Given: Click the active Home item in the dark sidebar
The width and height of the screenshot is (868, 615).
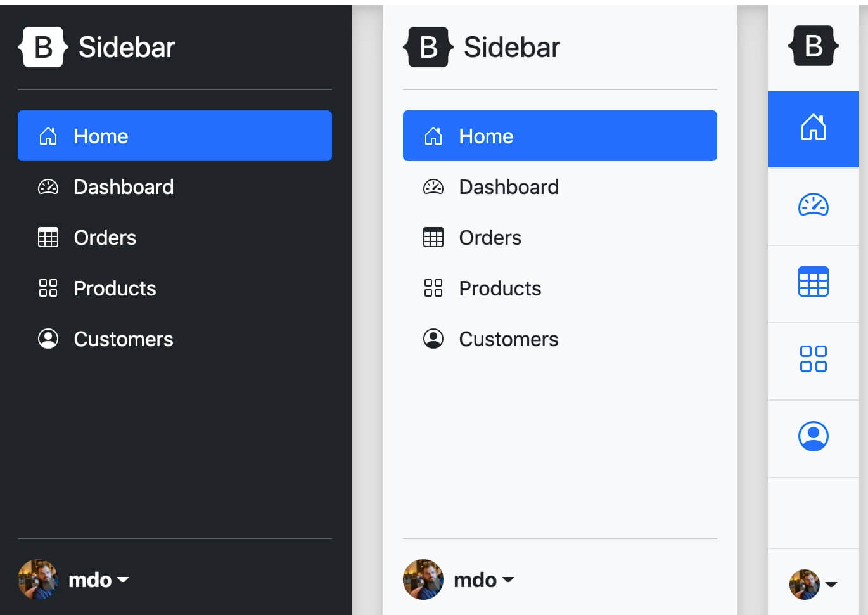Looking at the screenshot, I should [x=174, y=136].
